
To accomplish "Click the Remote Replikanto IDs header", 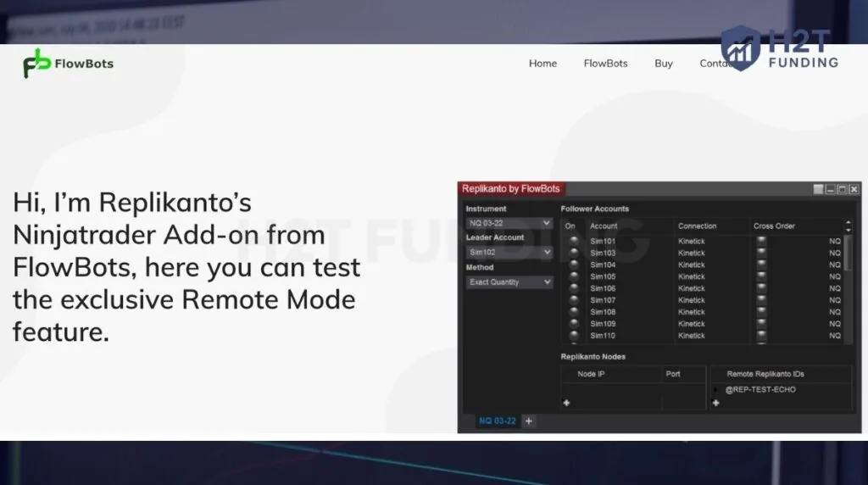I will tap(765, 374).
